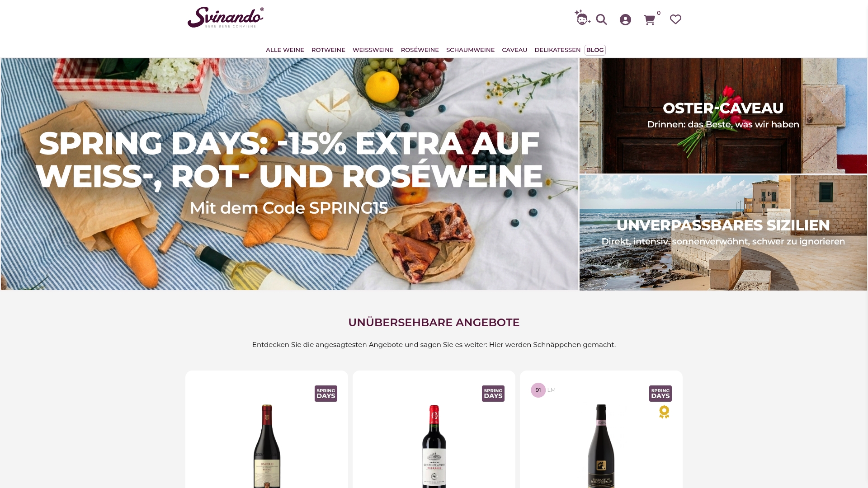Image resolution: width=868 pixels, height=488 pixels.
Task: Open the ROTWEINE menu
Action: [328, 50]
